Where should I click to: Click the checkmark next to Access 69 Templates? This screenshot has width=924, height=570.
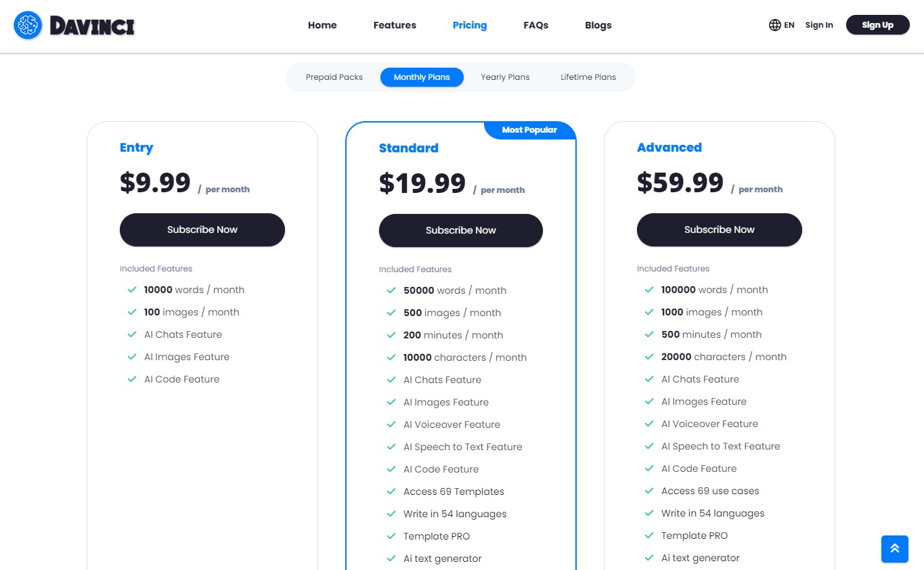tap(391, 491)
